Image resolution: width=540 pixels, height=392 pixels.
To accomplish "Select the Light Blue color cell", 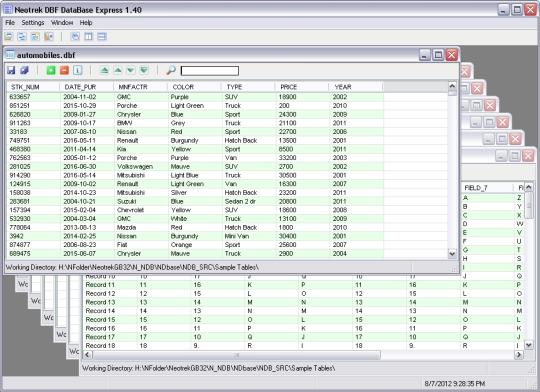I will point(195,175).
